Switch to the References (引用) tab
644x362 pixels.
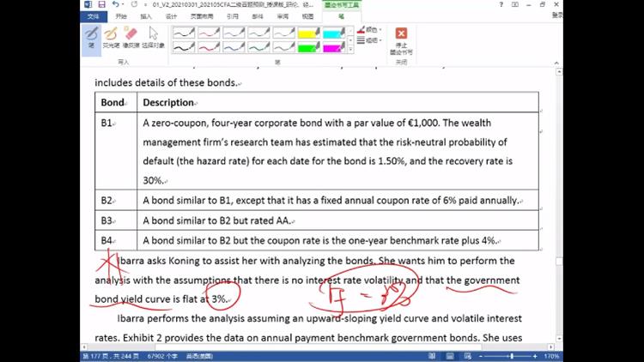(233, 16)
